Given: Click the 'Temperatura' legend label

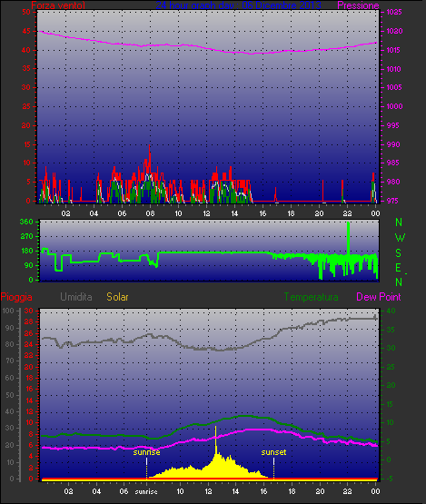Looking at the screenshot, I should [x=311, y=297].
